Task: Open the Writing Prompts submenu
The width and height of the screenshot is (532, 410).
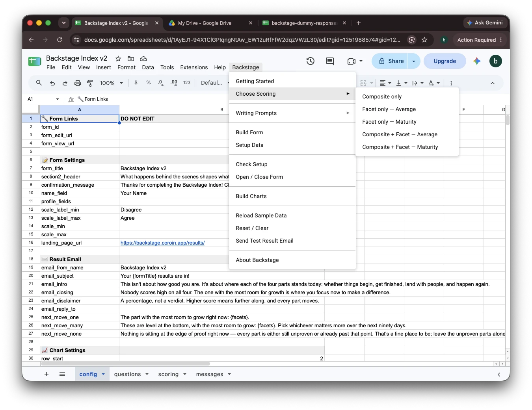Action: (x=292, y=113)
